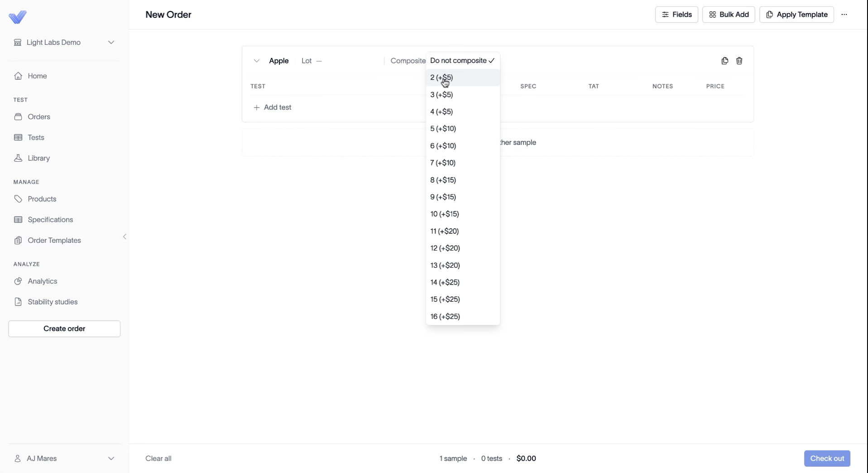Viewport: 868px width, 473px height.
Task: Delete the Apple sample with trash icon
Action: (739, 61)
